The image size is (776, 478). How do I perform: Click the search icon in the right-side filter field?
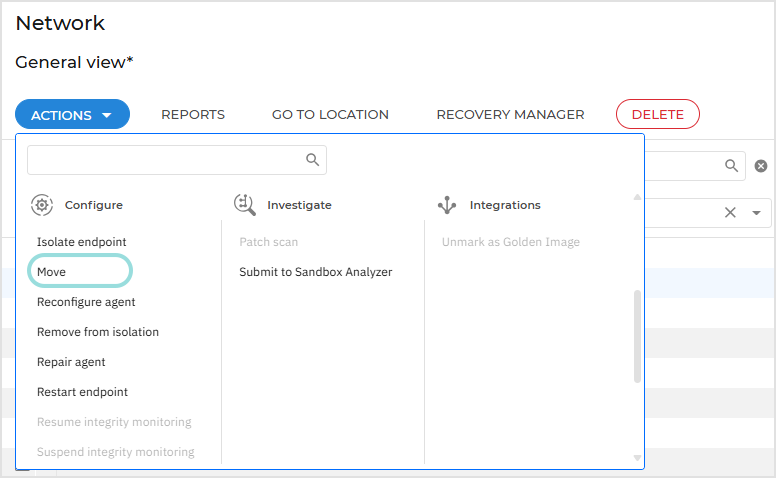732,166
